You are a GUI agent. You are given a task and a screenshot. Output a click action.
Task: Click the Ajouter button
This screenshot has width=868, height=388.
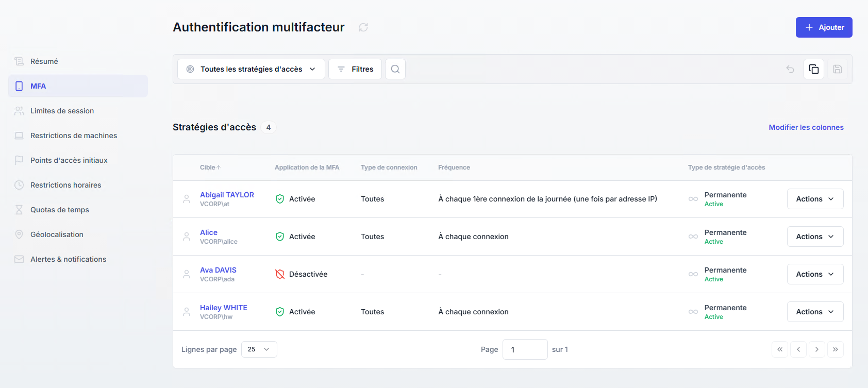[x=824, y=27]
